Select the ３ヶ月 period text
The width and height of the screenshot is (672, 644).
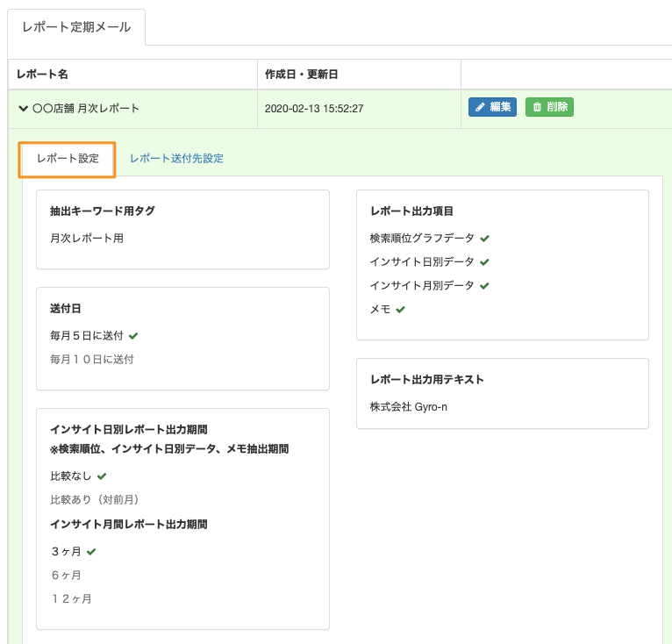(x=67, y=551)
